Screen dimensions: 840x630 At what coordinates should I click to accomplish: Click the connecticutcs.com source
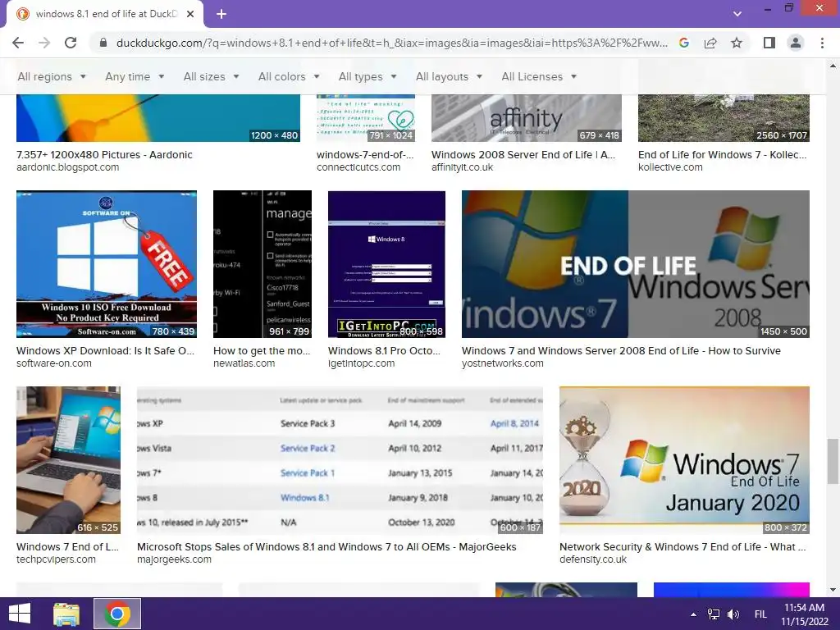358,167
